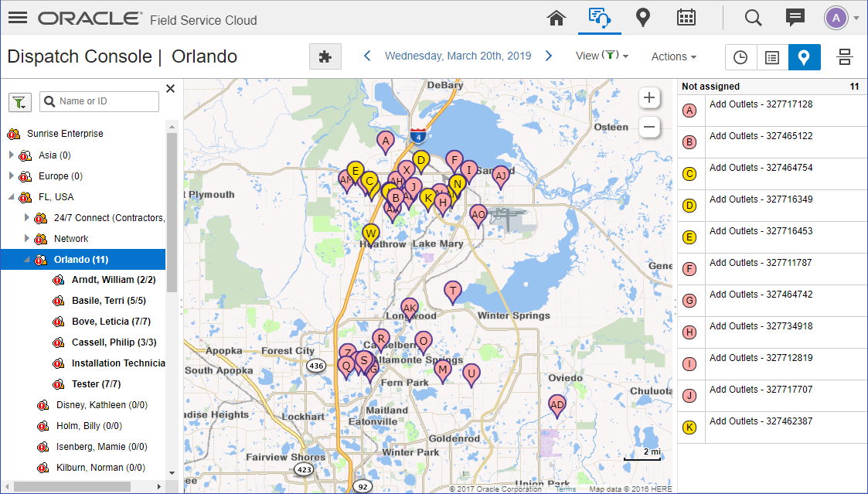
Task: Select Sunrise Enterprise root node
Action: (65, 134)
